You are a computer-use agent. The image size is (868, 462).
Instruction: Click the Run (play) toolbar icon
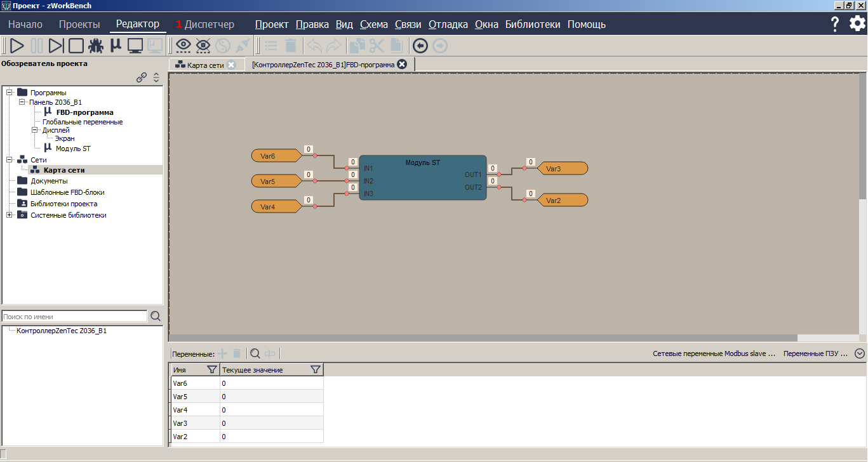[17, 46]
